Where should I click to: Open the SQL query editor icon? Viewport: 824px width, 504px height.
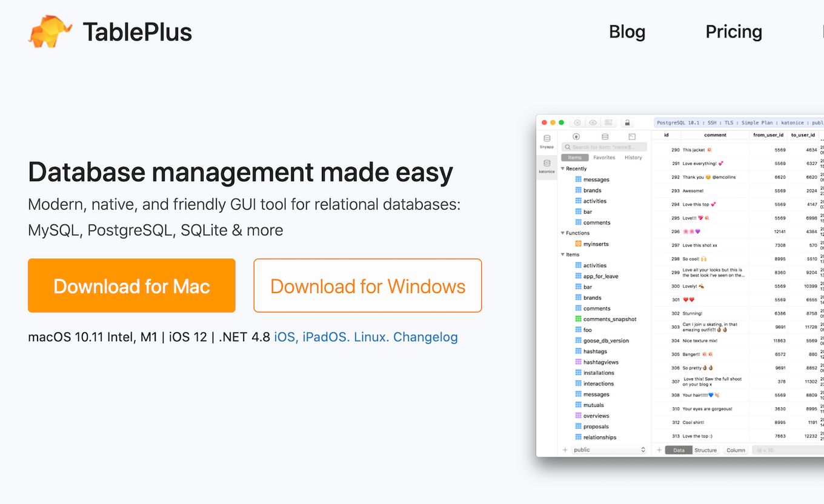coord(633,137)
